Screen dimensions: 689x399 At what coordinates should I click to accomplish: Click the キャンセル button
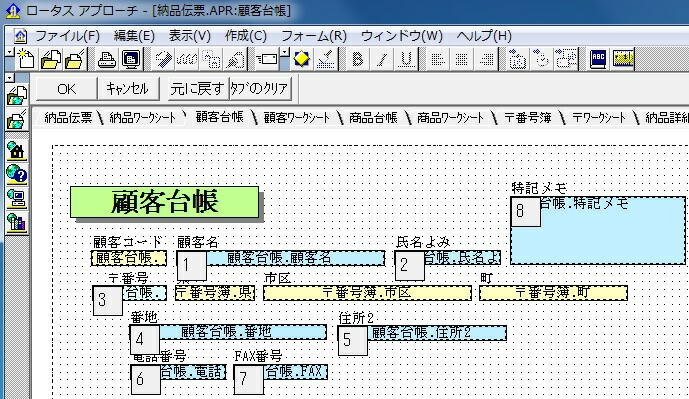coord(127,89)
